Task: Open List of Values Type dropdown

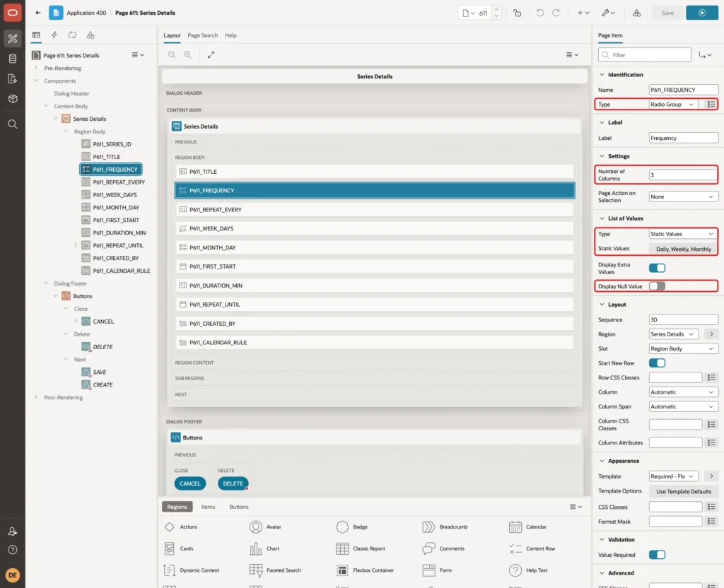Action: point(684,234)
